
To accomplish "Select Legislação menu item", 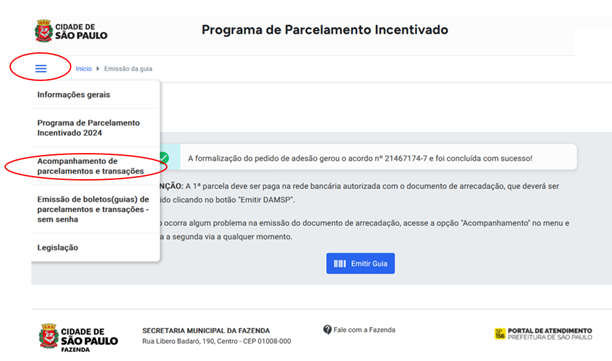I will tap(96, 247).
